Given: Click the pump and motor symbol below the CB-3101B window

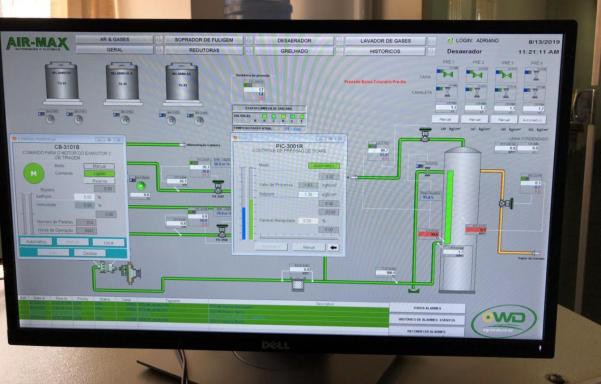Looking at the screenshot, I should pyautogui.click(x=119, y=270).
